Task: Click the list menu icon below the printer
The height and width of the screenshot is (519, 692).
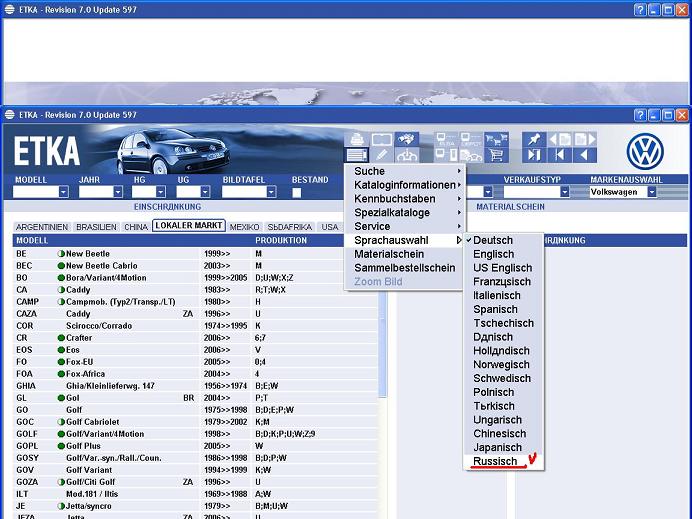Action: (x=357, y=155)
